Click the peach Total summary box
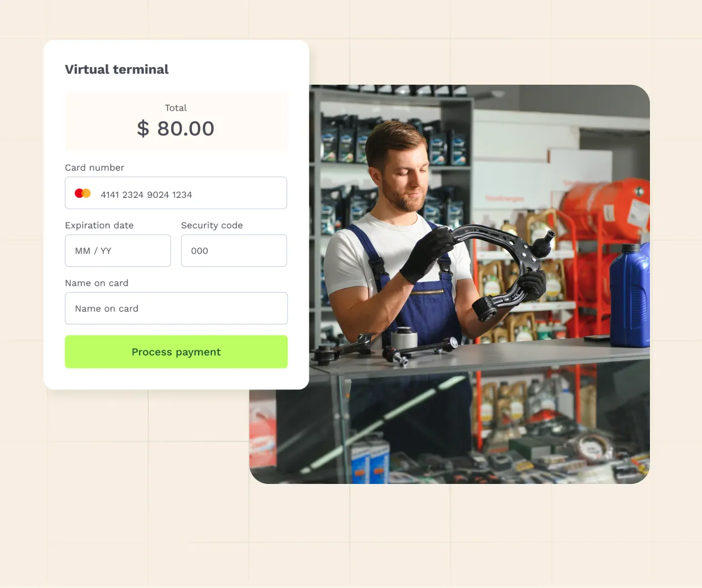The height and width of the screenshot is (588, 702). point(176,121)
